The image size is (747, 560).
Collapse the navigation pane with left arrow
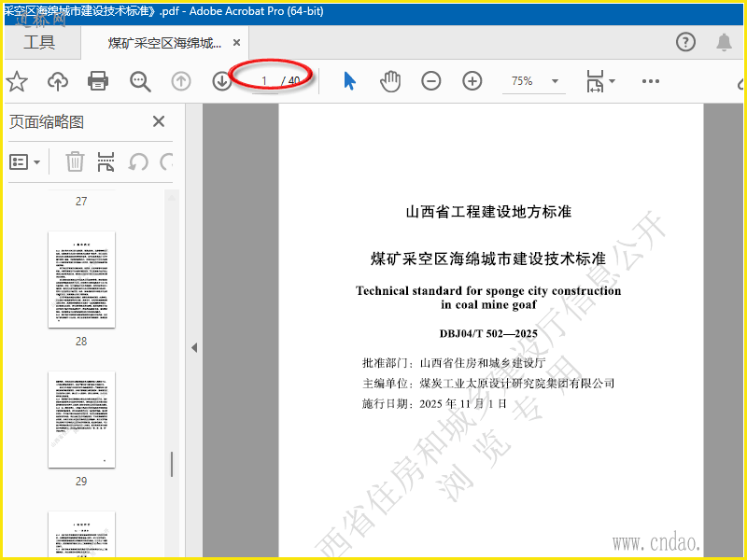point(194,347)
